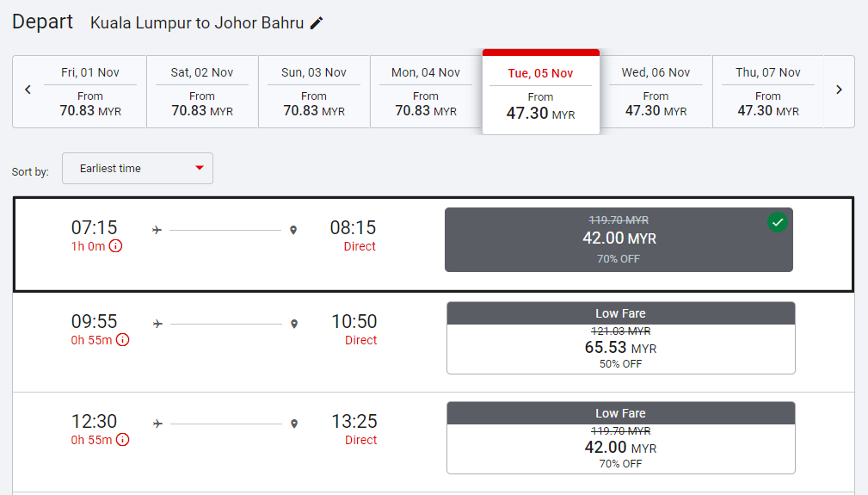Click the Thu, 07 Nov date tab
868x495 pixels.
tap(767, 91)
